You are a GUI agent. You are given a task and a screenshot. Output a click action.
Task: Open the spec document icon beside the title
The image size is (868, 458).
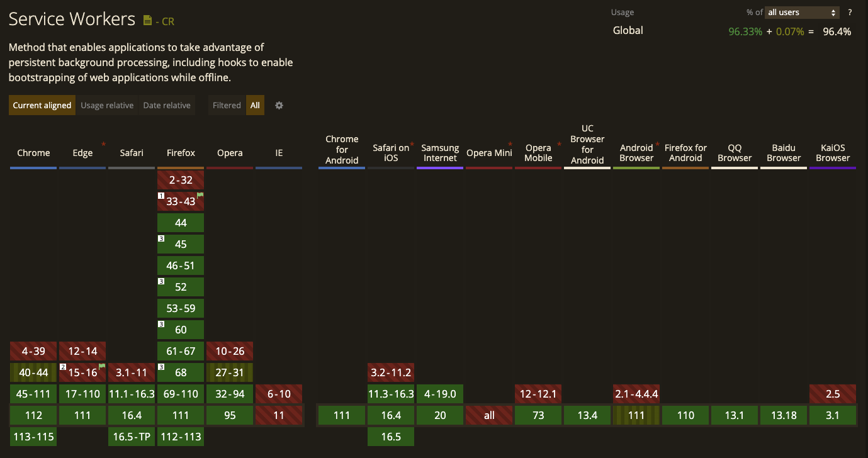[x=149, y=19]
